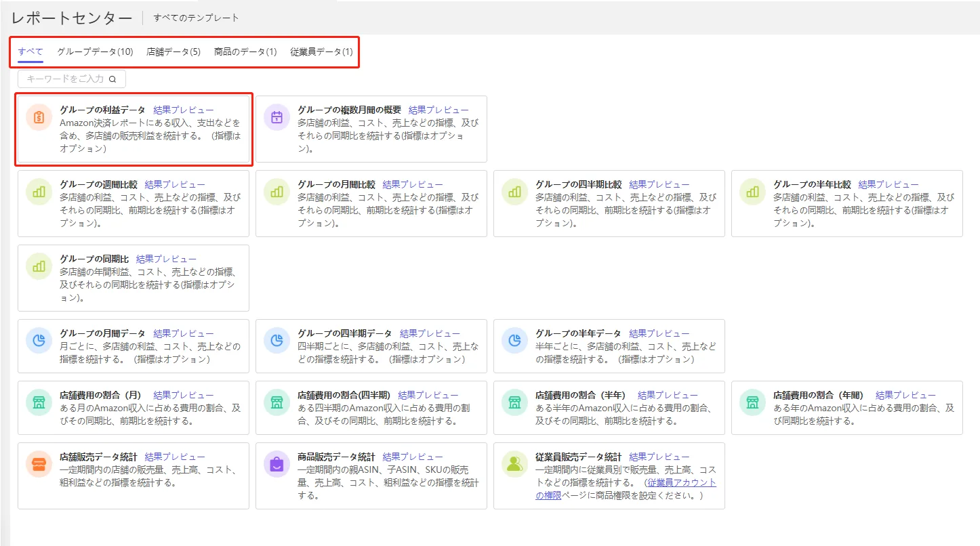Screen dimensions: 980x546
Task: Click the 商品販売データ統計 purple shopping bag icon
Action: [x=277, y=464]
